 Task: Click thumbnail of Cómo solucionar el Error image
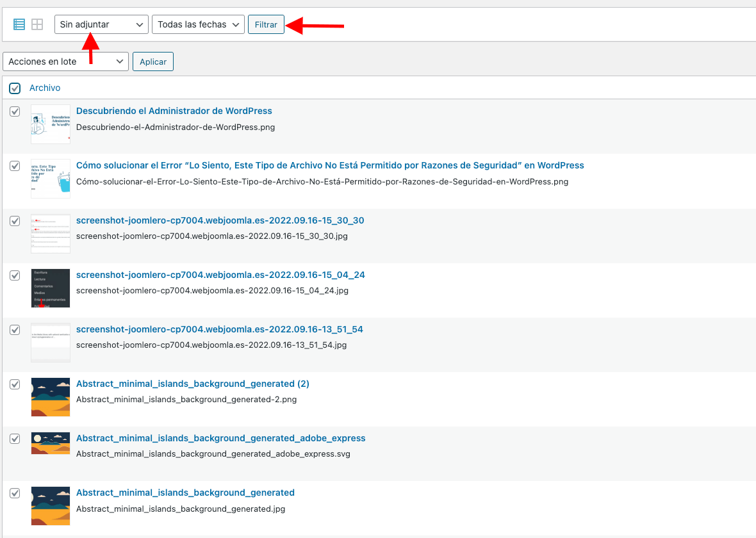tap(51, 179)
